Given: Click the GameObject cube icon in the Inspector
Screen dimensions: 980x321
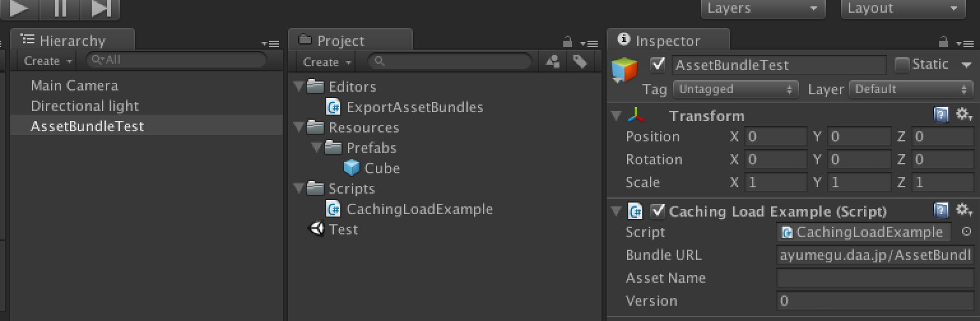Looking at the screenshot, I should click(x=624, y=71).
